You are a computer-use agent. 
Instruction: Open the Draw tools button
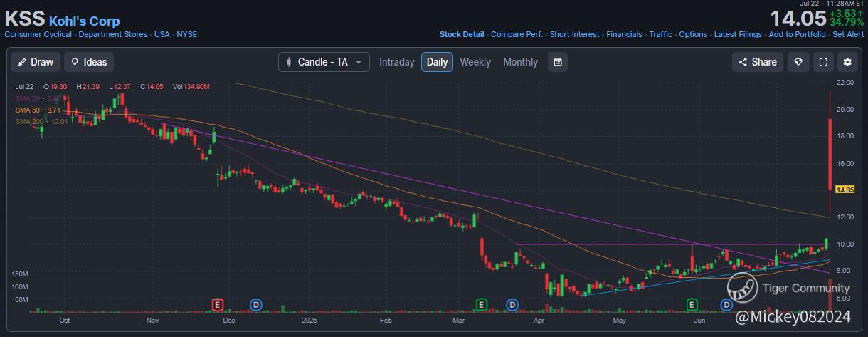click(36, 62)
